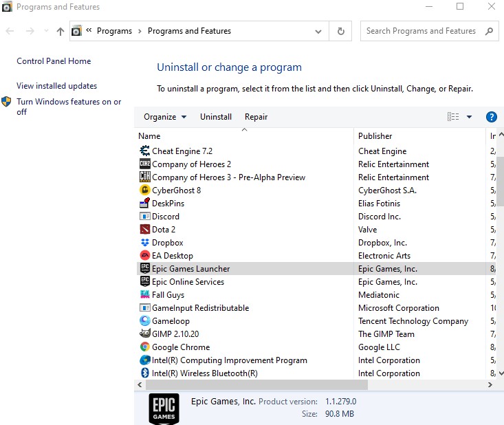Open help with the blue question mark
This screenshot has width=504, height=425.
coord(491,117)
